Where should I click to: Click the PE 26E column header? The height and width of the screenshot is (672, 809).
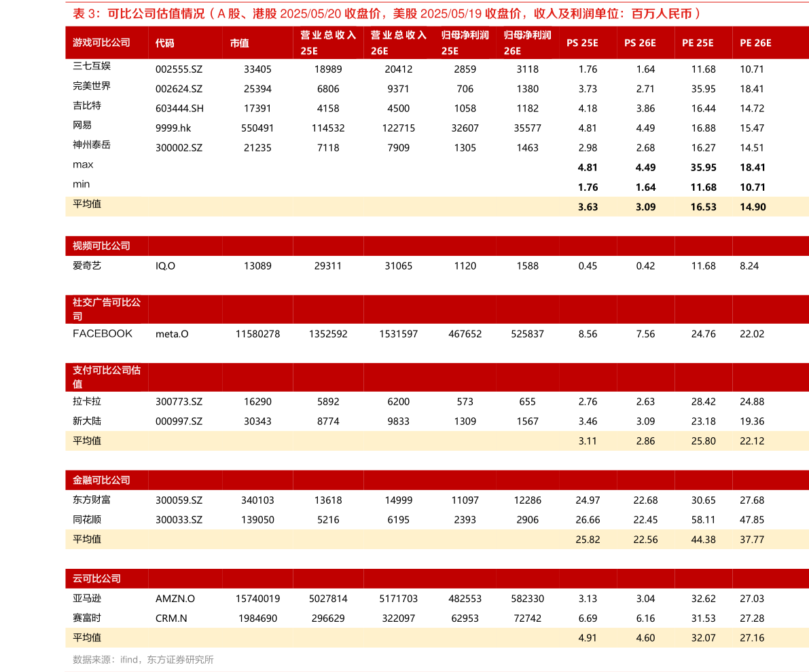point(755,43)
